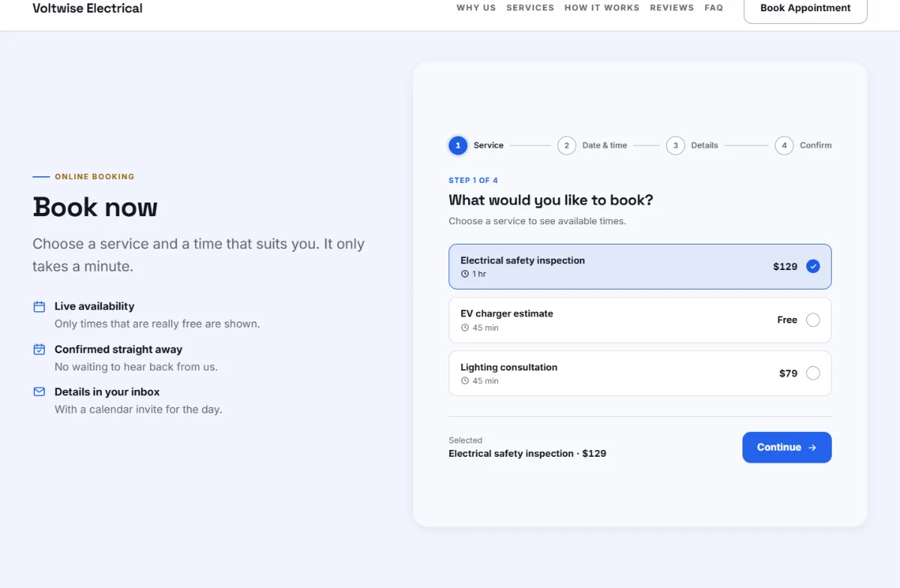Click the $79 price label
The image size is (900, 588).
(x=788, y=373)
